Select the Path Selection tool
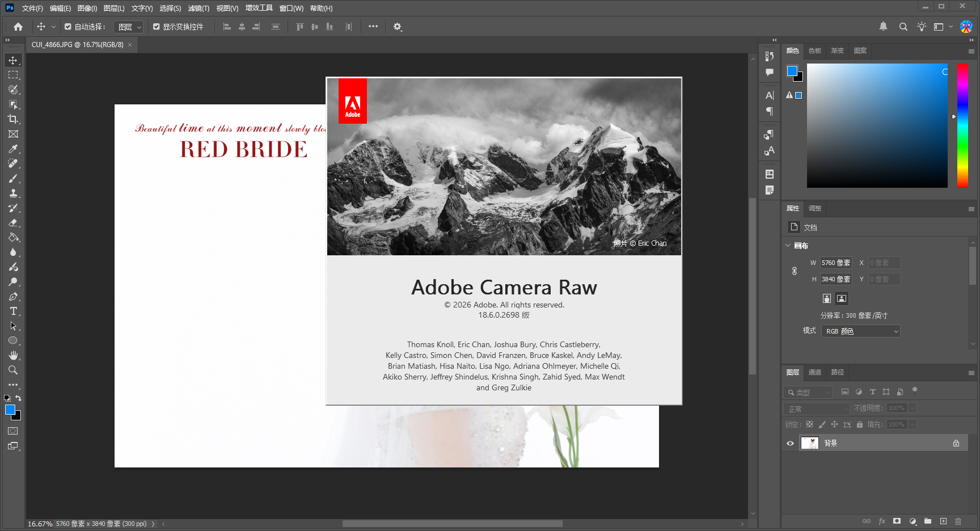The width and height of the screenshot is (980, 531). pyautogui.click(x=13, y=326)
